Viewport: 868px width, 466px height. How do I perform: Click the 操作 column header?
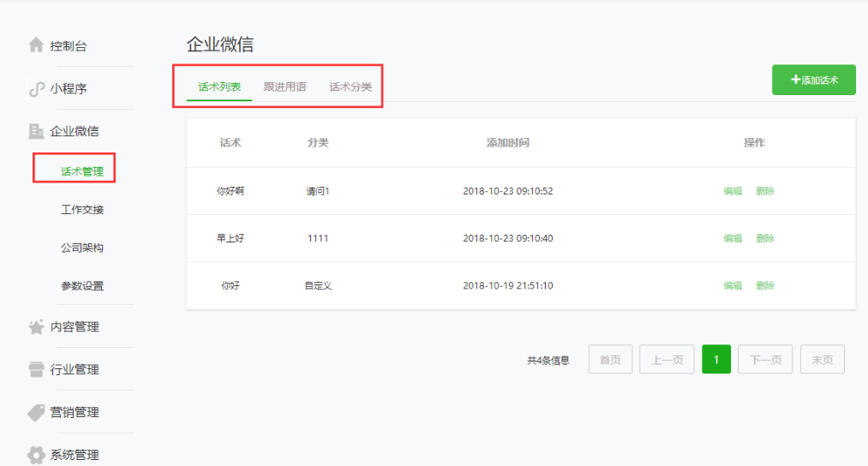click(754, 143)
